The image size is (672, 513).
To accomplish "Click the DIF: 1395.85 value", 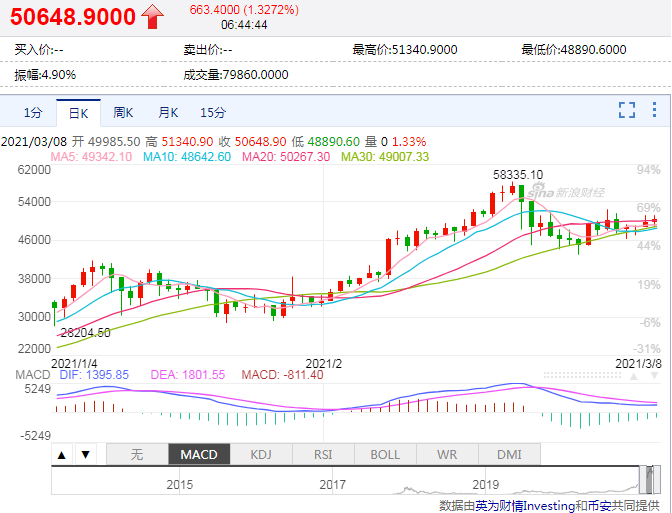I will [x=94, y=375].
